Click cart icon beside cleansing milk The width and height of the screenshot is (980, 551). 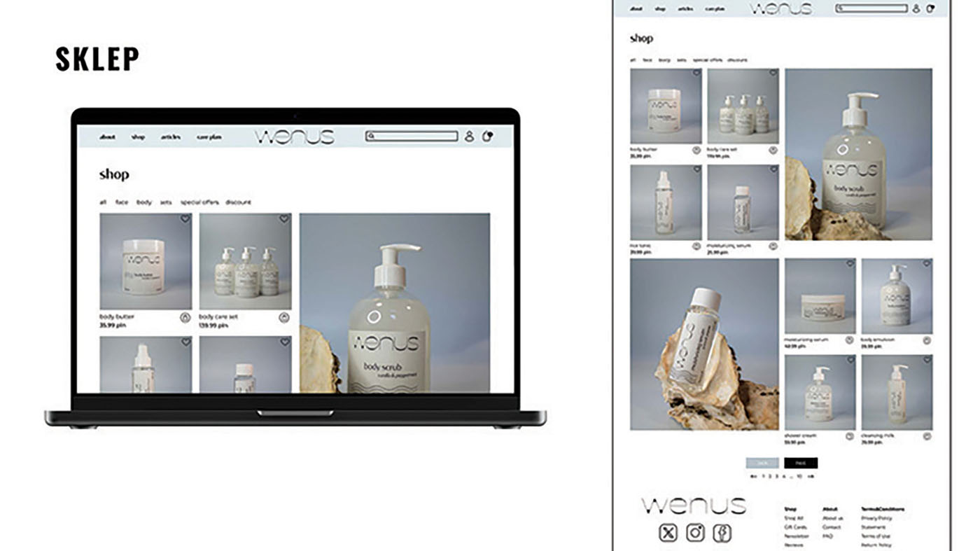tap(927, 436)
